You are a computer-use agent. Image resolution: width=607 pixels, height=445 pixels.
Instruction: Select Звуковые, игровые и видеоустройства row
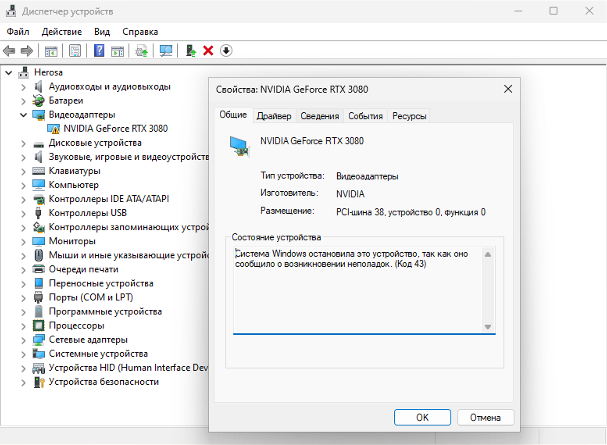pyautogui.click(x=129, y=157)
